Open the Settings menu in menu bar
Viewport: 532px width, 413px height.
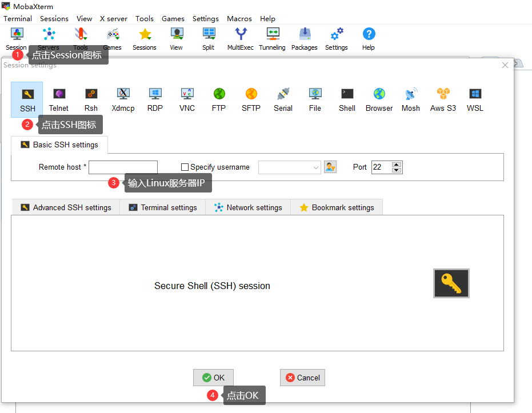206,19
